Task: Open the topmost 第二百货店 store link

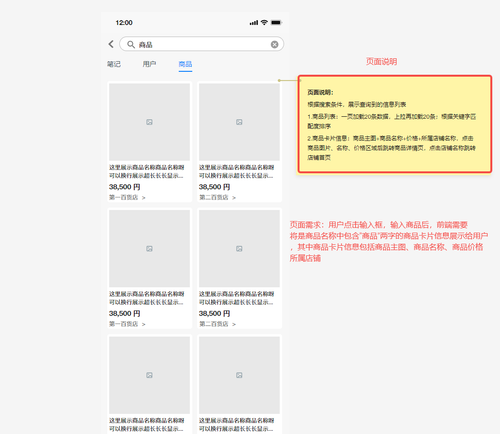Action: pyautogui.click(x=217, y=197)
